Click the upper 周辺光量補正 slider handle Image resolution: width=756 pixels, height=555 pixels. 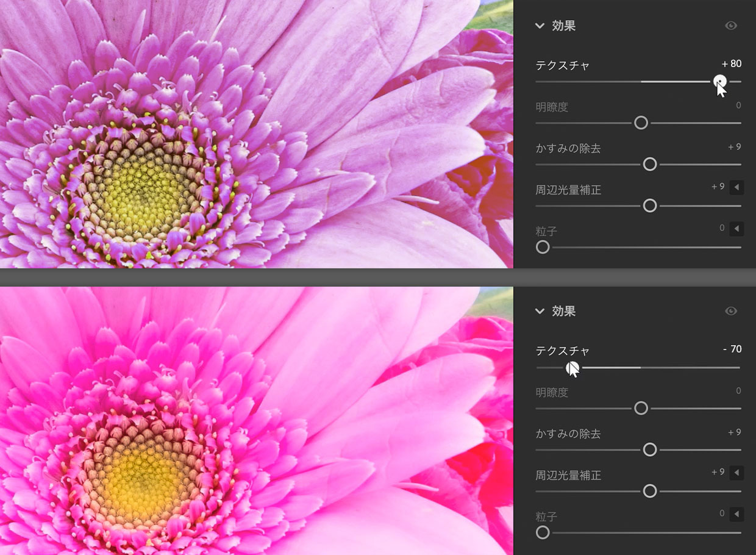(x=650, y=206)
